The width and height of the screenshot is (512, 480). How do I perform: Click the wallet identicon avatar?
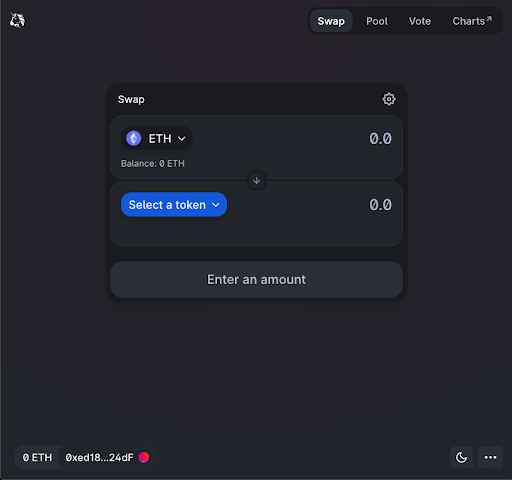[x=144, y=457]
